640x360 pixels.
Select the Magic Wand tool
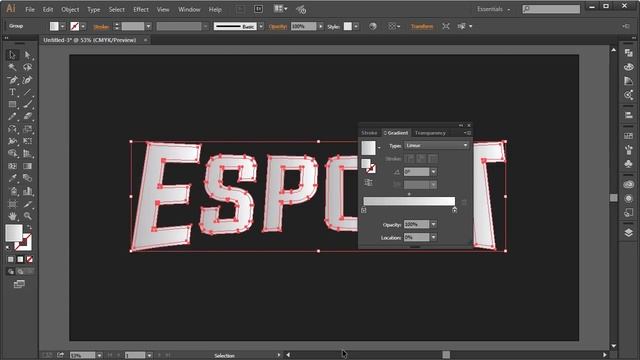point(12,67)
